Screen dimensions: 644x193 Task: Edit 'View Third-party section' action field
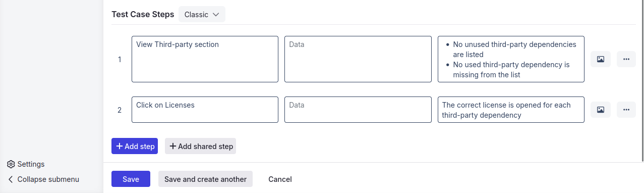[x=205, y=59]
